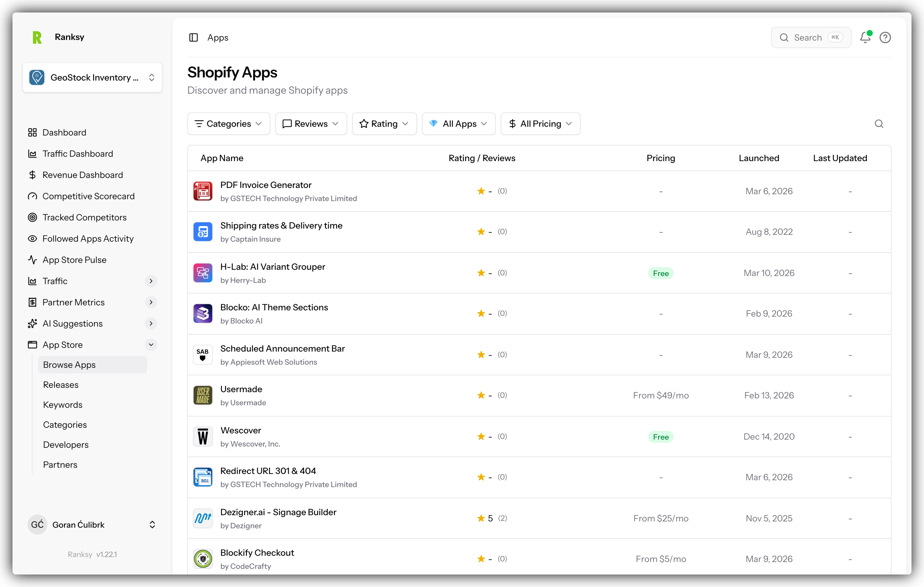The width and height of the screenshot is (924, 587).
Task: Open Releases under App Store
Action: [61, 385]
